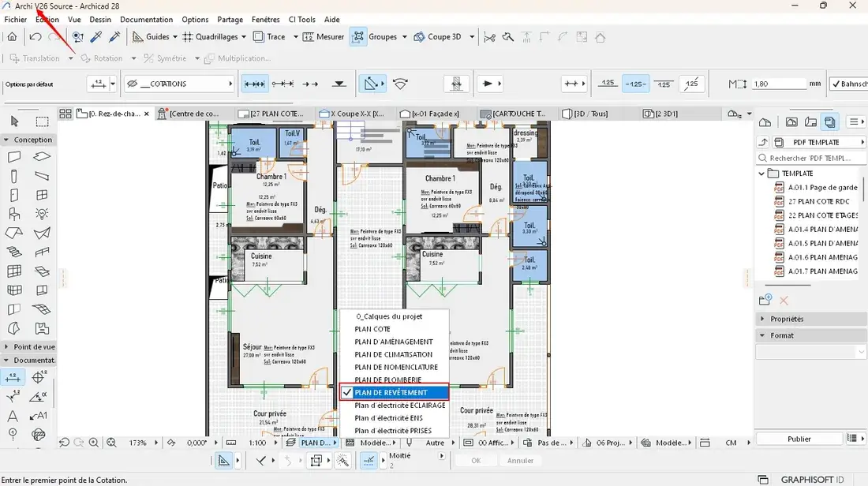The height and width of the screenshot is (486, 868).
Task: Open the Coupe 3D cutting tool
Action: click(419, 36)
